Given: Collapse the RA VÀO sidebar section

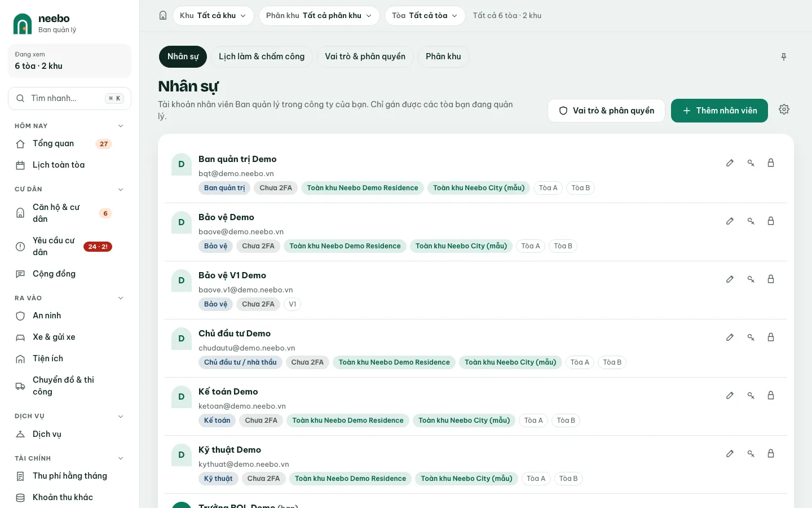Looking at the screenshot, I should (120, 298).
